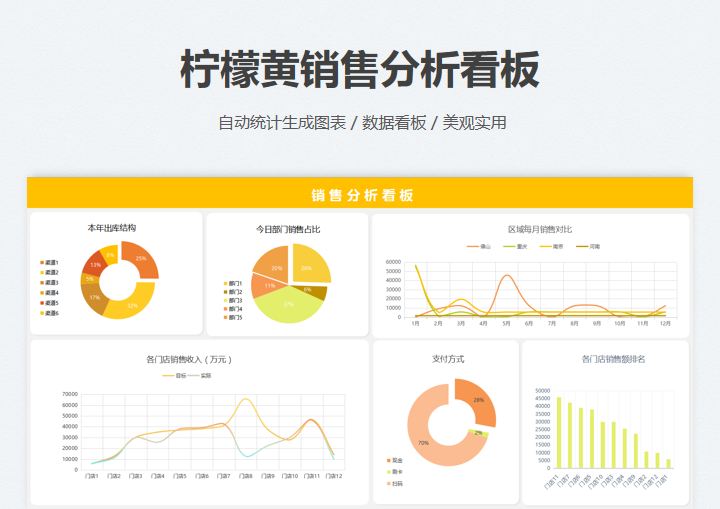Toggle the 目标 series legend in store revenue chart
The height and width of the screenshot is (509, 720).
(x=175, y=376)
